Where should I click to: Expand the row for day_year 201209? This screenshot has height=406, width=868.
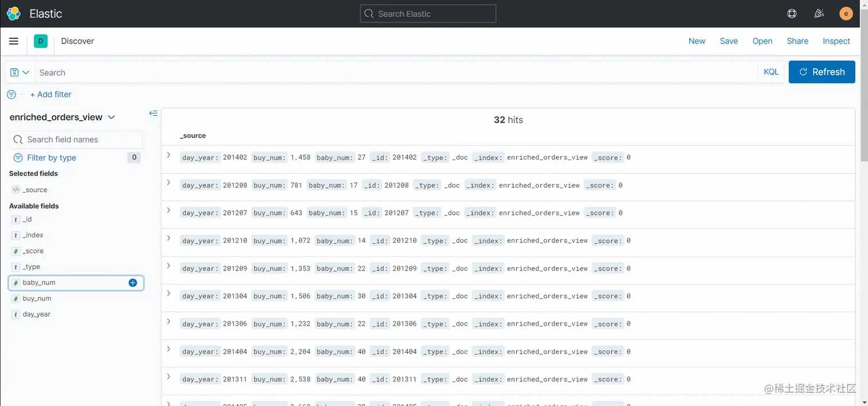coord(169,266)
